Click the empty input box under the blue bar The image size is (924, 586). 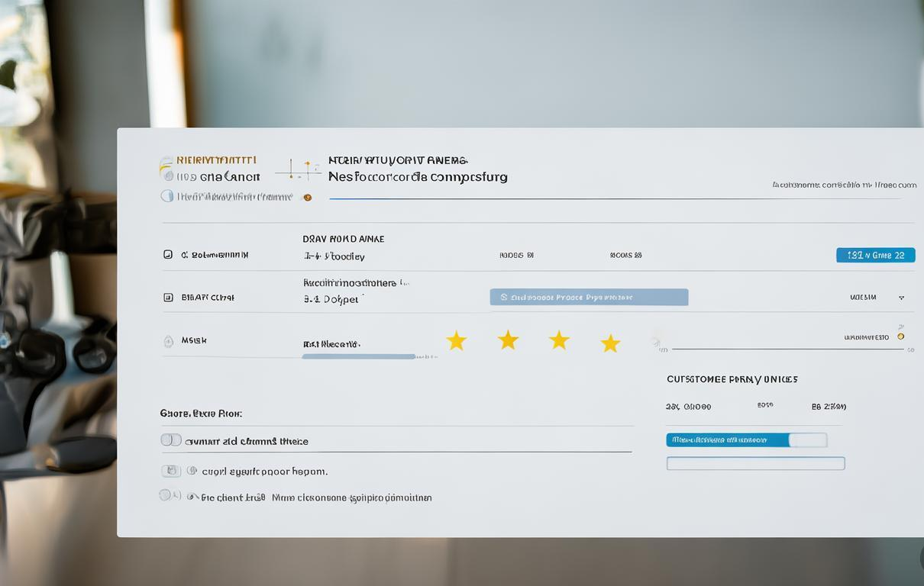pyautogui.click(x=756, y=463)
